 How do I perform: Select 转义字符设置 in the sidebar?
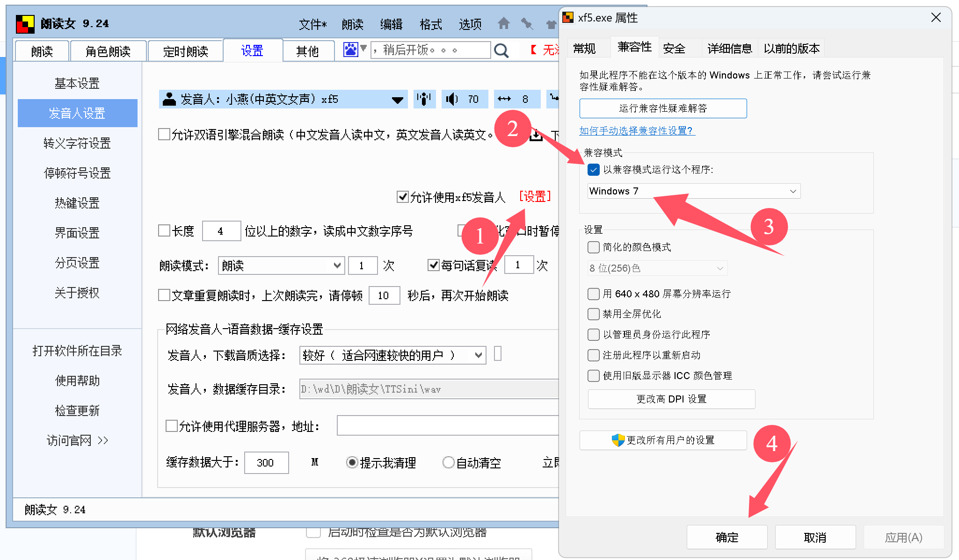(x=77, y=143)
